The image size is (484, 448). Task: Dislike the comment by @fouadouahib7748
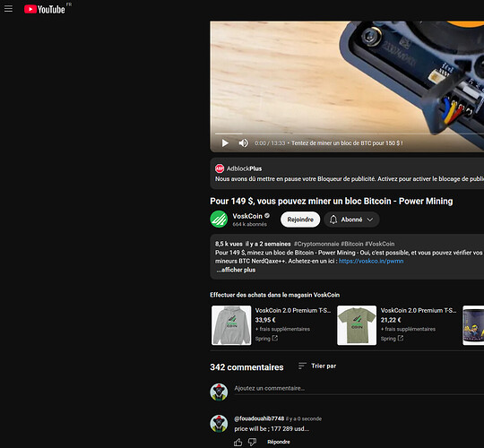253,443
